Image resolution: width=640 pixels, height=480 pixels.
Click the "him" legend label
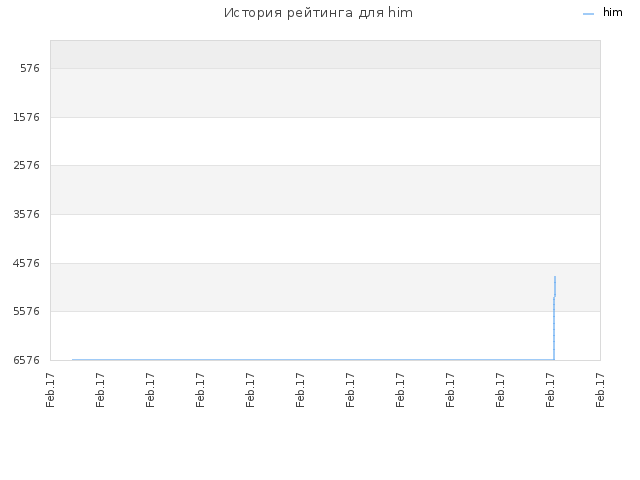(613, 13)
